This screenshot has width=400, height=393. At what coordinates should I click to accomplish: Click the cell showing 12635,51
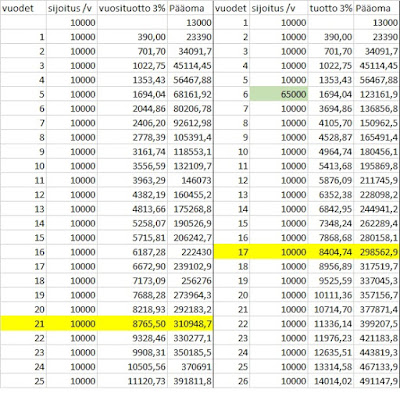click(331, 352)
